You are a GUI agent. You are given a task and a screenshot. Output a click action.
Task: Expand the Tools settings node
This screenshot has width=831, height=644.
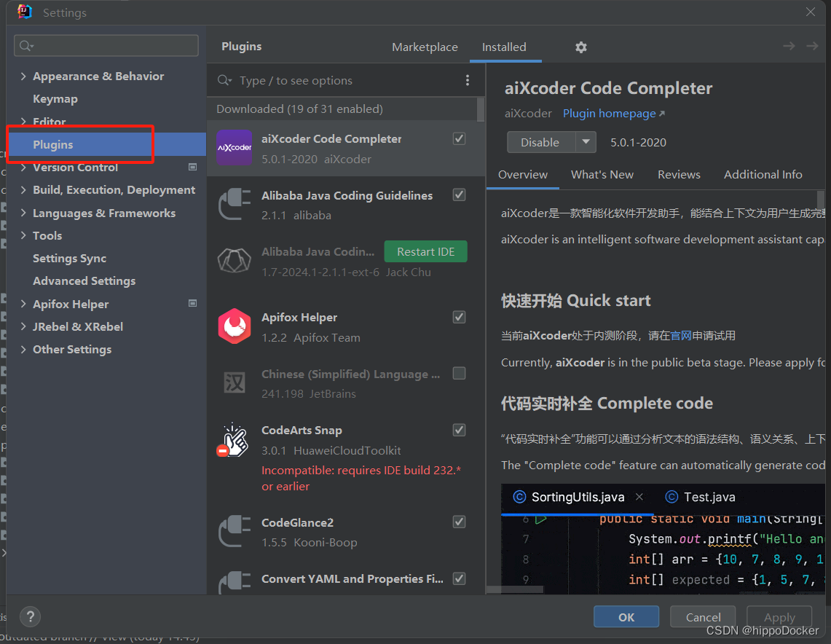[x=23, y=235]
